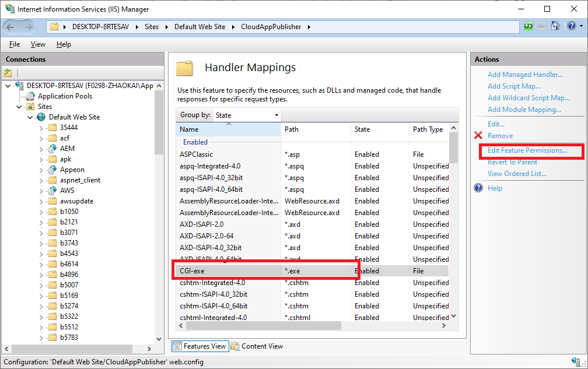The image size is (588, 369).
Task: Collapse the Default Web Site tree node
Action: [30, 117]
